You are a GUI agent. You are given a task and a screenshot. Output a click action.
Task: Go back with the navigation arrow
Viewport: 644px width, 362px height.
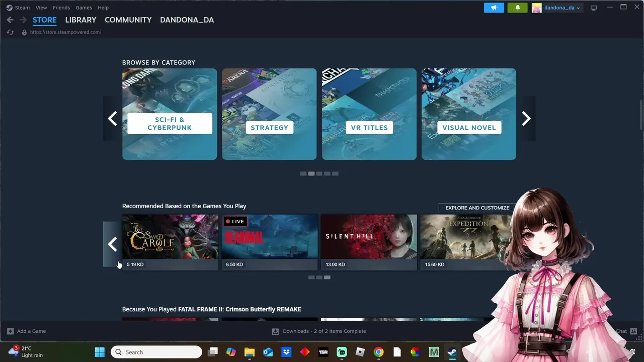coord(10,20)
